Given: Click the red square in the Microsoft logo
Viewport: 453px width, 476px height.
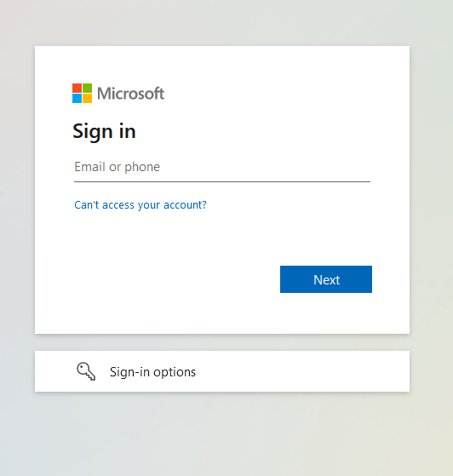Looking at the screenshot, I should coord(77,88).
